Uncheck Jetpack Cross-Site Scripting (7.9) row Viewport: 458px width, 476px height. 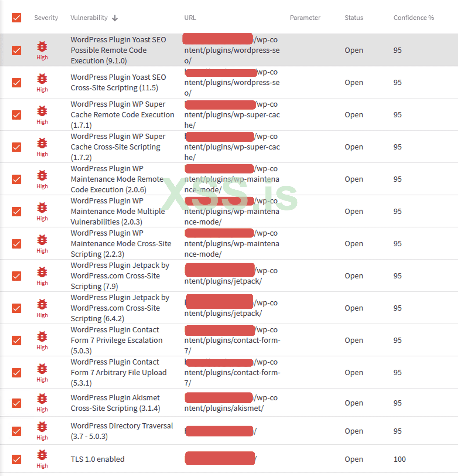16,276
